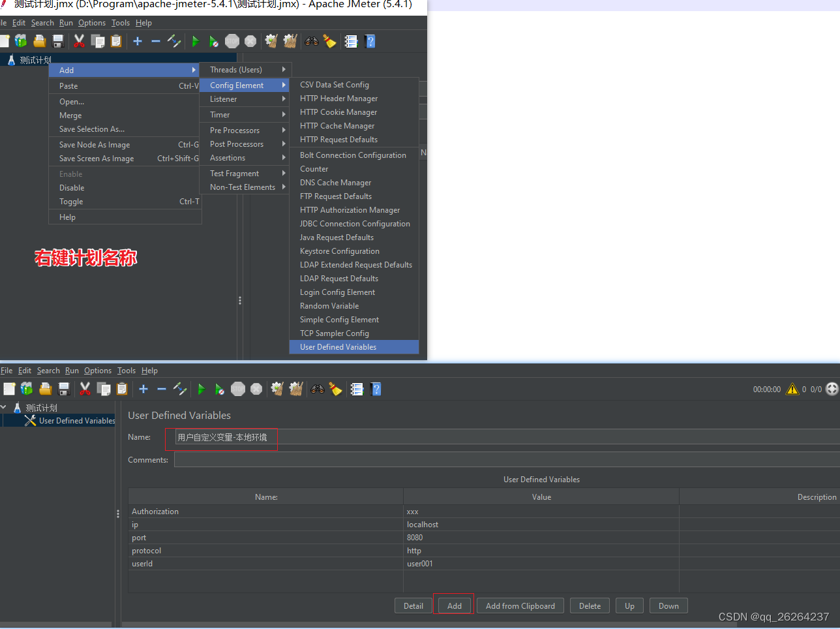Click Search binoculars icon in User Defined Variables window
Screen dimensions: 840x629
tap(318, 389)
